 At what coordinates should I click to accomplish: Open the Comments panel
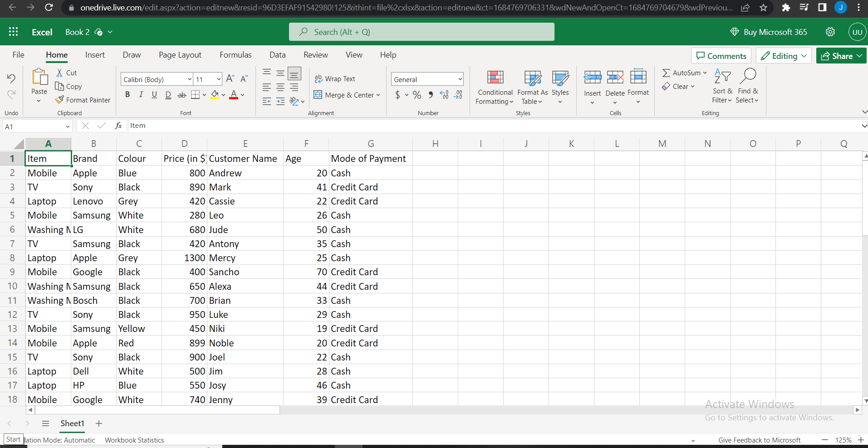pyautogui.click(x=721, y=55)
